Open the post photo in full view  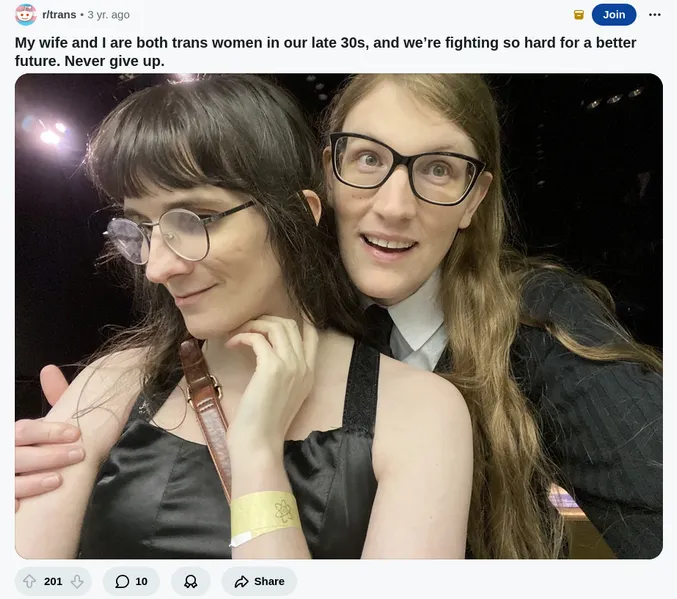point(339,316)
